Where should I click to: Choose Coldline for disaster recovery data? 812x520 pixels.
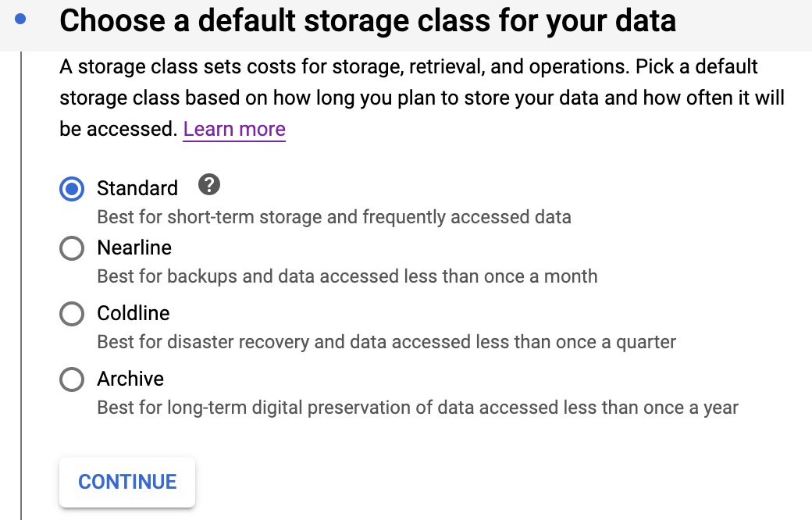tap(72, 314)
